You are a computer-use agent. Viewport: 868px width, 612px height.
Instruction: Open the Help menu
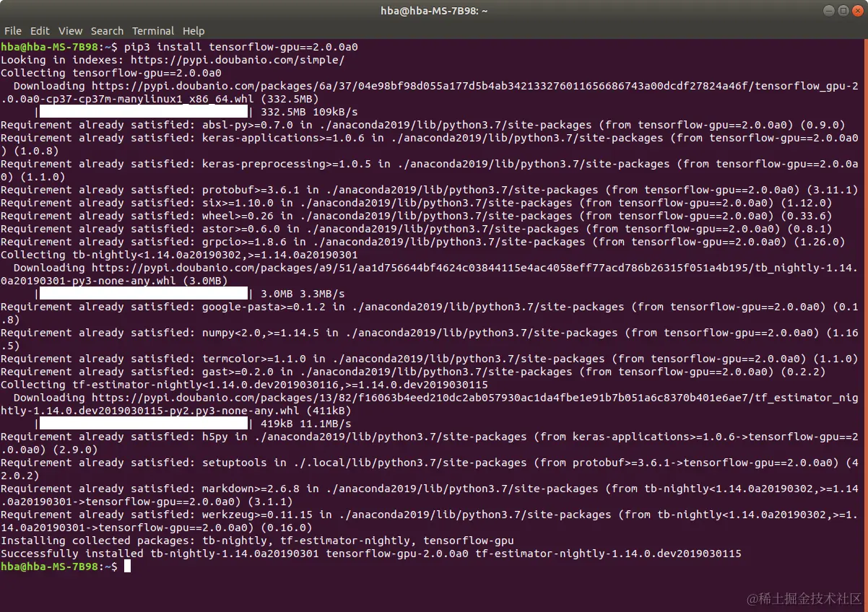point(194,31)
